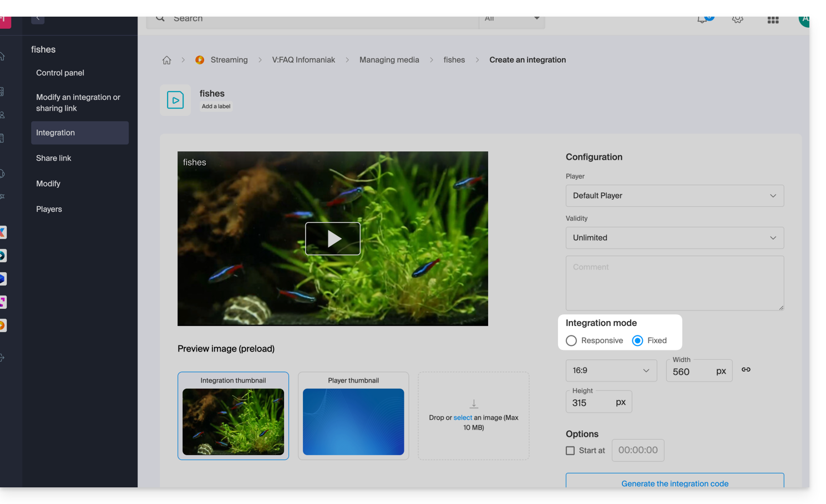Open the notifications bell

703,19
